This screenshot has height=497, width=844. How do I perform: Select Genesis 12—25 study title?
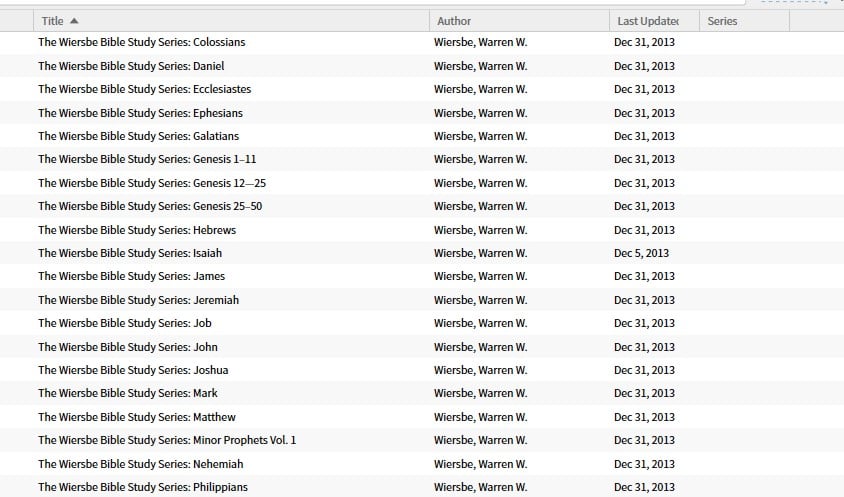pos(152,183)
